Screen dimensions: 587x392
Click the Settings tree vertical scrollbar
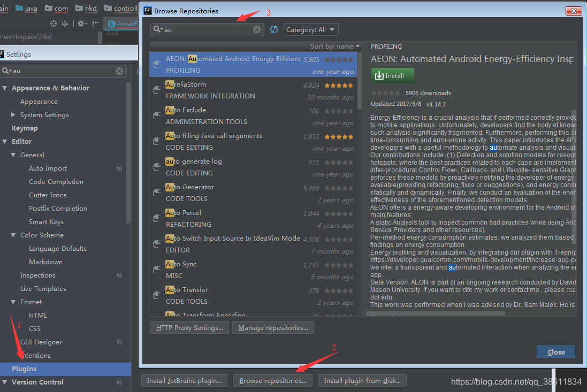click(128, 153)
